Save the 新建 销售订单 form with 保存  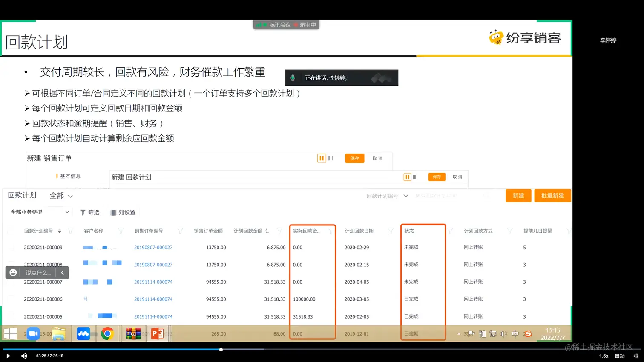(354, 158)
